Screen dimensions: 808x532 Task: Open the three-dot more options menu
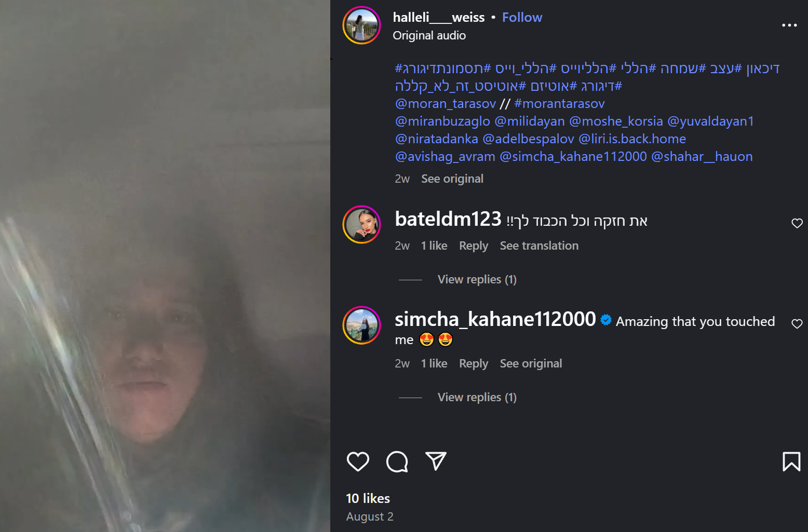[x=789, y=25]
